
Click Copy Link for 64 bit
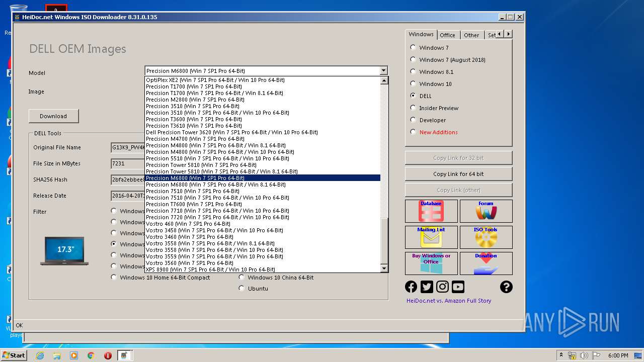[458, 174]
